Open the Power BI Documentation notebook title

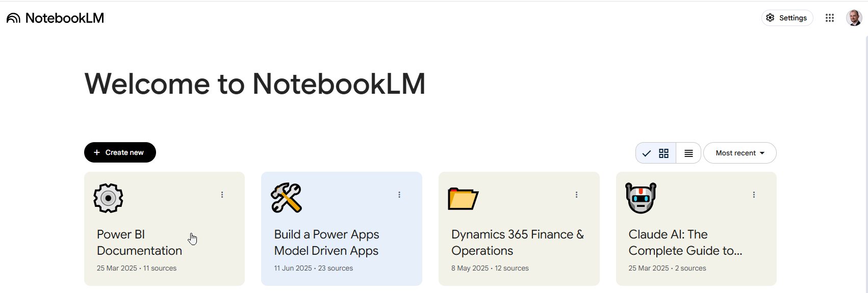(139, 243)
